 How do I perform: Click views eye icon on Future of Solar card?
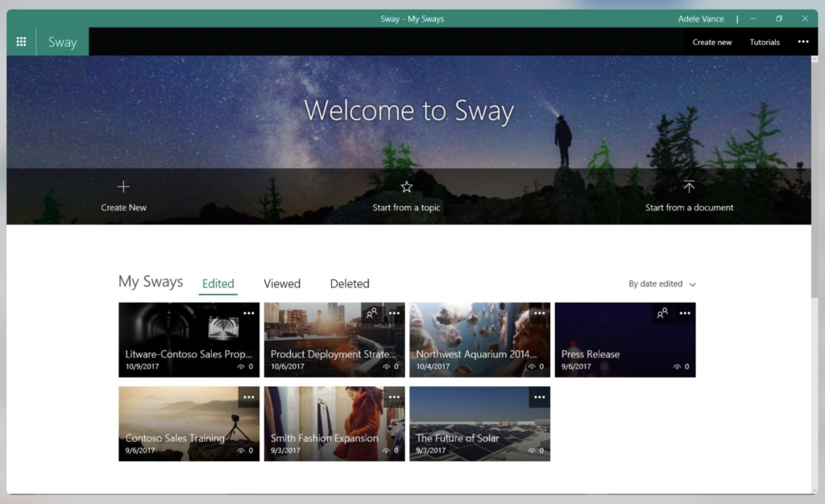point(532,451)
